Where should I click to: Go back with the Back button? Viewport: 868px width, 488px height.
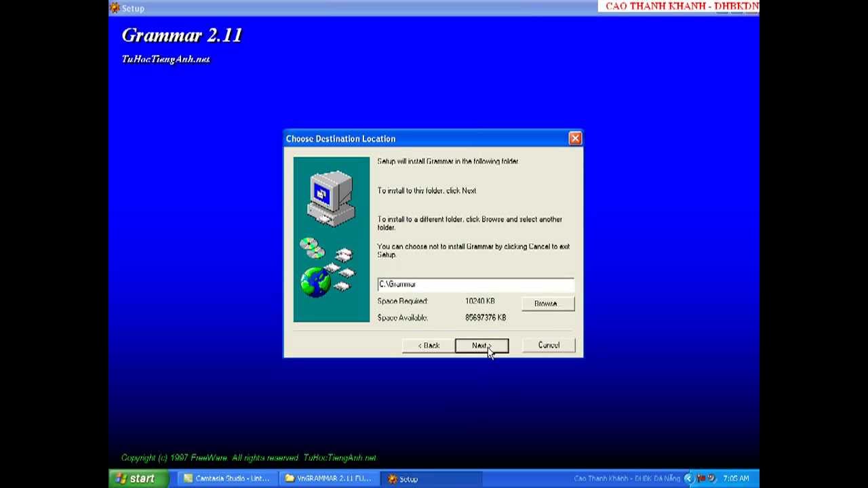pyautogui.click(x=428, y=346)
